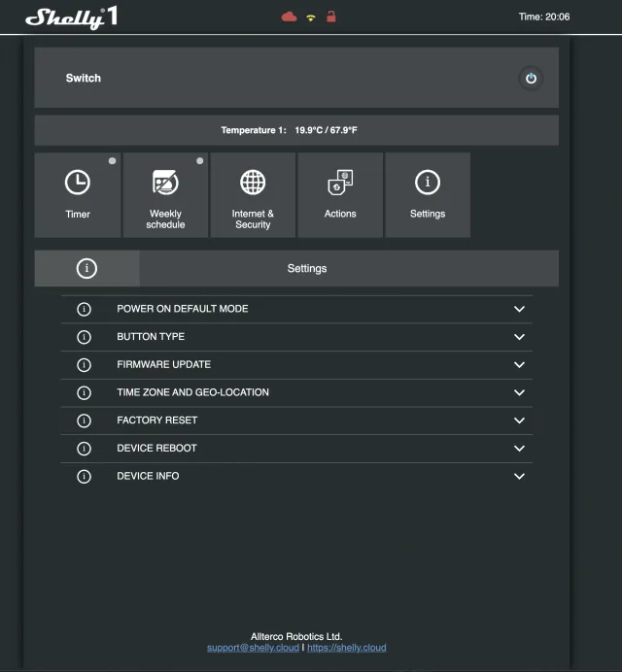
Task: Expand the Firmware Update section
Action: tap(519, 365)
